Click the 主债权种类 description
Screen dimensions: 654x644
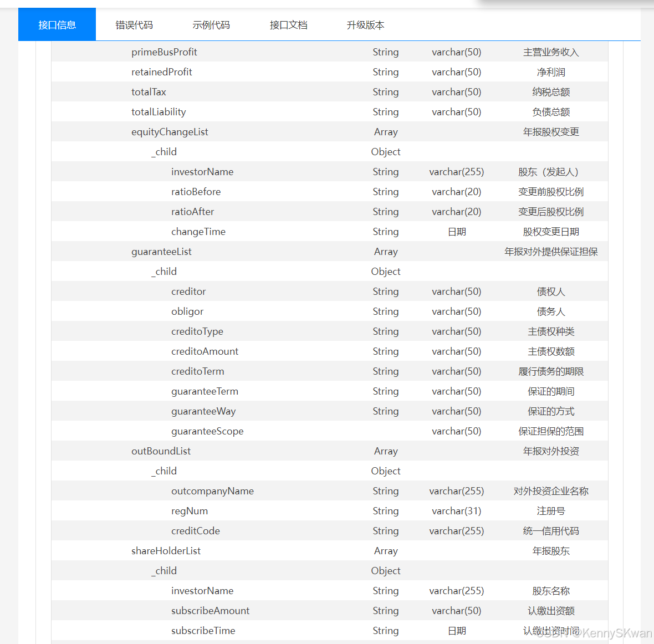click(x=550, y=331)
